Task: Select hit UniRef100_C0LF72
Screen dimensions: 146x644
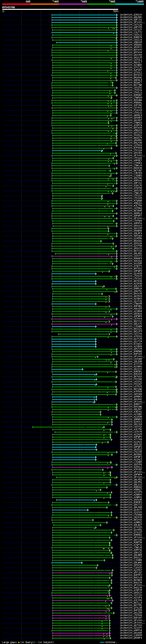Action: (x=131, y=32)
